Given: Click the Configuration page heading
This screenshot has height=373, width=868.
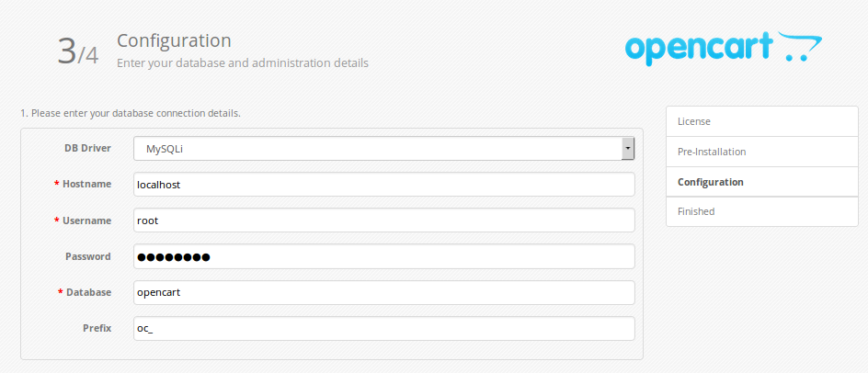Looking at the screenshot, I should [x=174, y=40].
